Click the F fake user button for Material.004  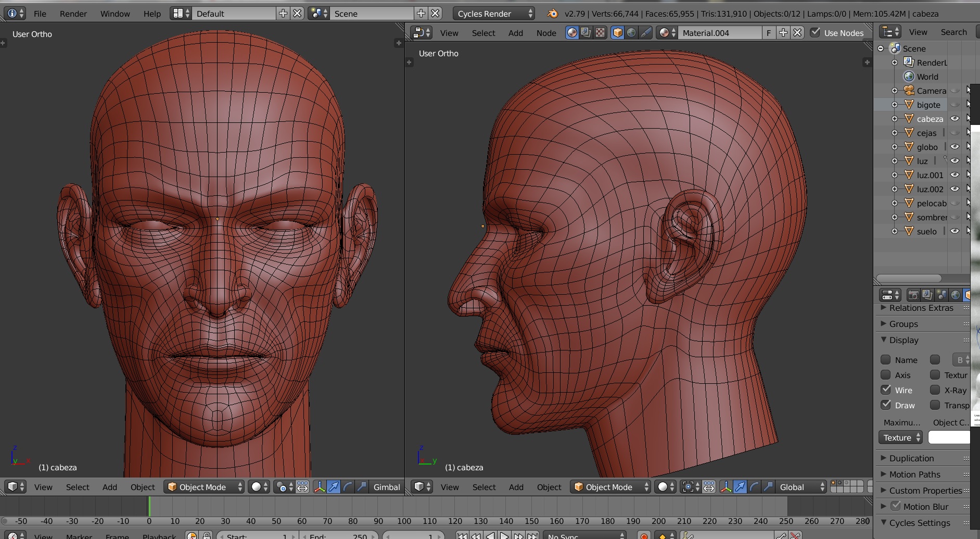point(769,33)
